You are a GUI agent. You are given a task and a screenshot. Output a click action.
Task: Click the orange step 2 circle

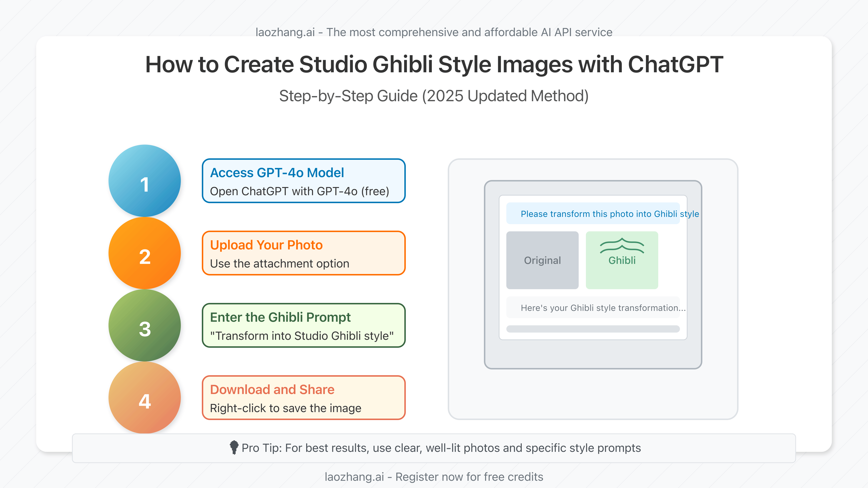(x=145, y=253)
